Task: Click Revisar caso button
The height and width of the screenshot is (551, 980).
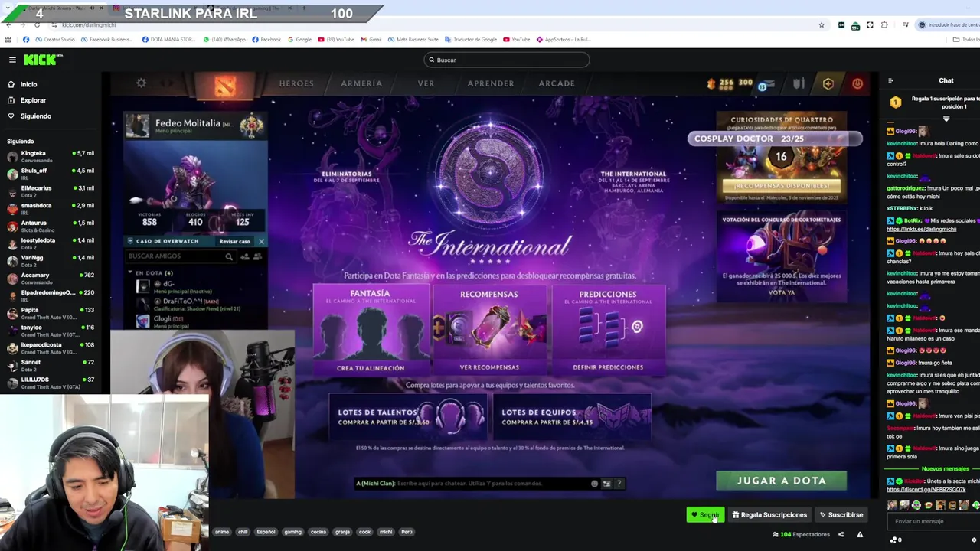Action: pos(234,241)
